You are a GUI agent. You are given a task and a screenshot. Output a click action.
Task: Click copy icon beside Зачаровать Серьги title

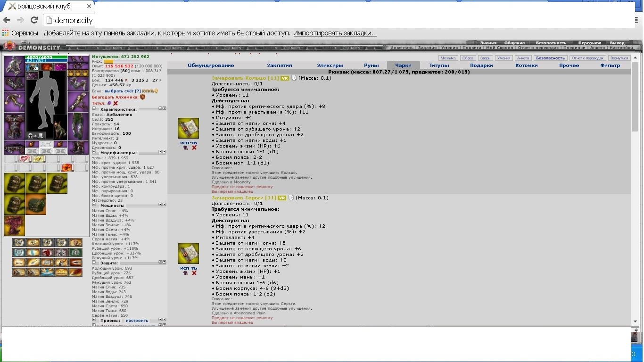click(291, 198)
